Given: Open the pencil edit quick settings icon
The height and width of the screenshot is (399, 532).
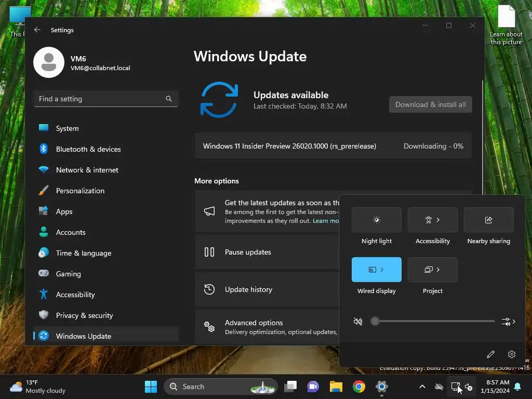Looking at the screenshot, I should 490,354.
